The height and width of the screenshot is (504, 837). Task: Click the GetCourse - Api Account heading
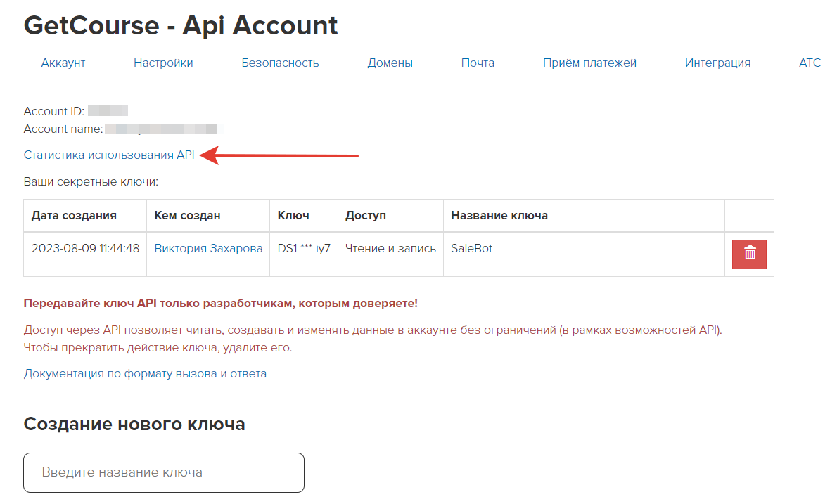click(181, 25)
